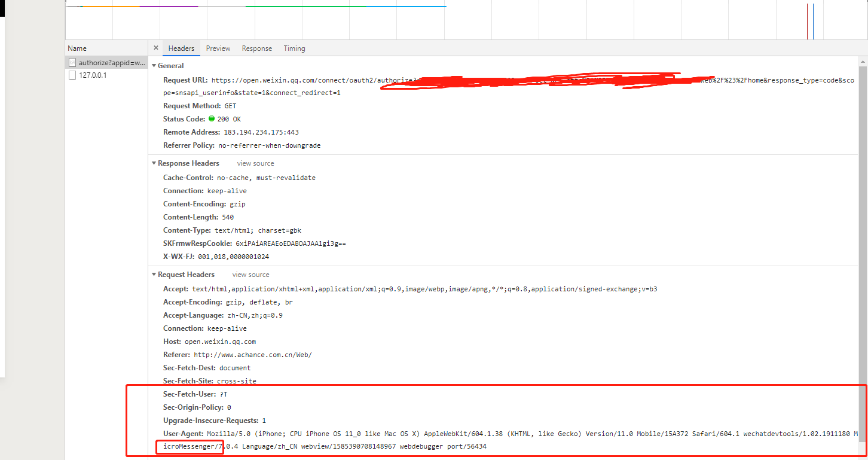Close the request details panel
The height and width of the screenshot is (460, 868).
pyautogui.click(x=156, y=48)
